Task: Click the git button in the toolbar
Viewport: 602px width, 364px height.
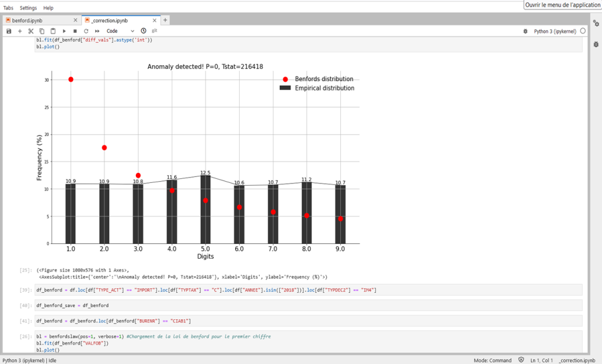Action: pos(155,31)
